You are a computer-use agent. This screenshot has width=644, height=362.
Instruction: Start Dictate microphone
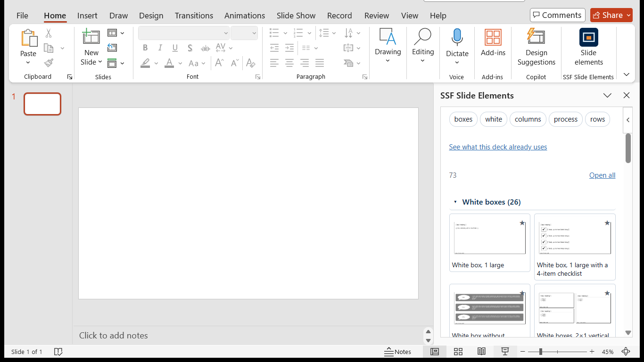pos(457,46)
